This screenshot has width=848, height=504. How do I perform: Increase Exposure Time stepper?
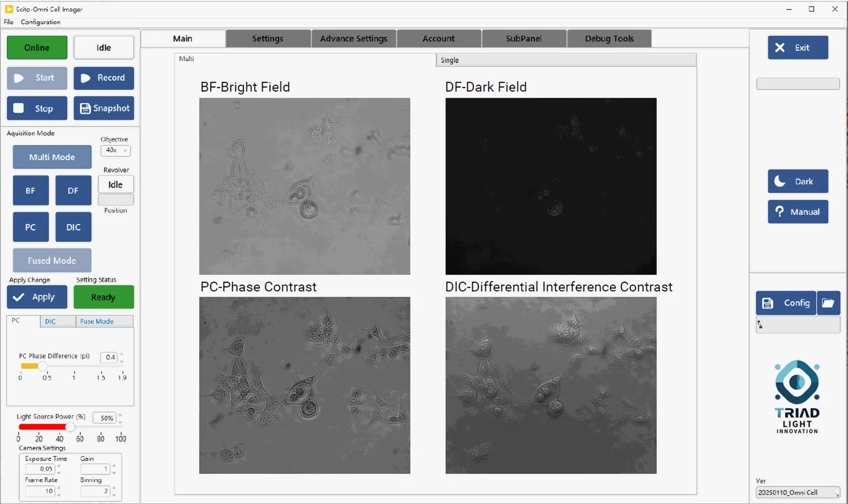(59, 466)
